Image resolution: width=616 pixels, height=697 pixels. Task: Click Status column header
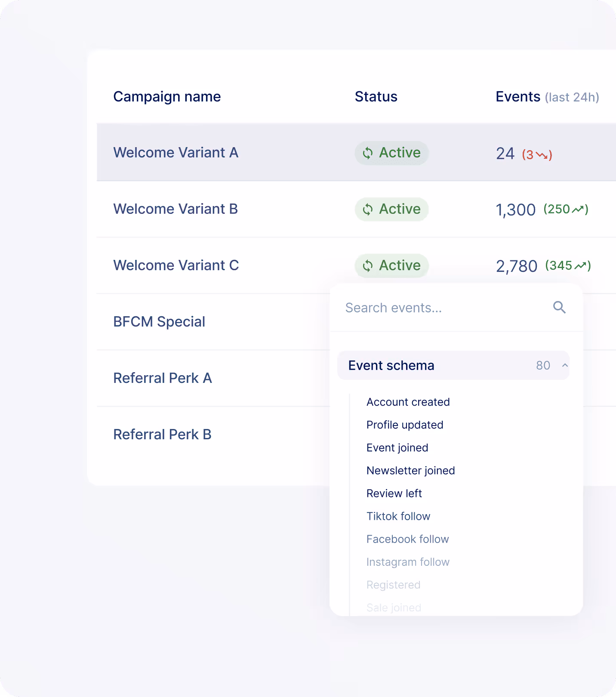click(x=376, y=96)
